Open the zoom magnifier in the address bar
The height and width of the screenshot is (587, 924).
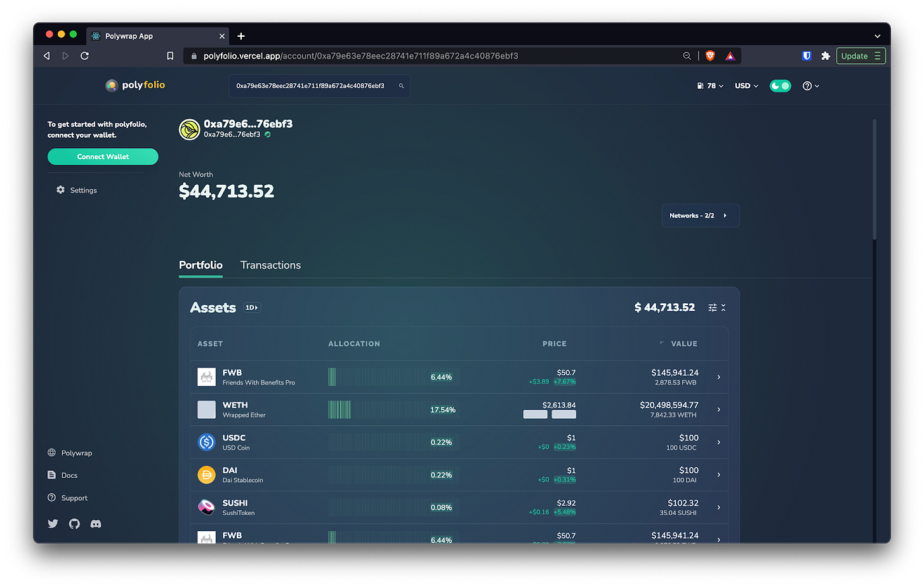687,56
